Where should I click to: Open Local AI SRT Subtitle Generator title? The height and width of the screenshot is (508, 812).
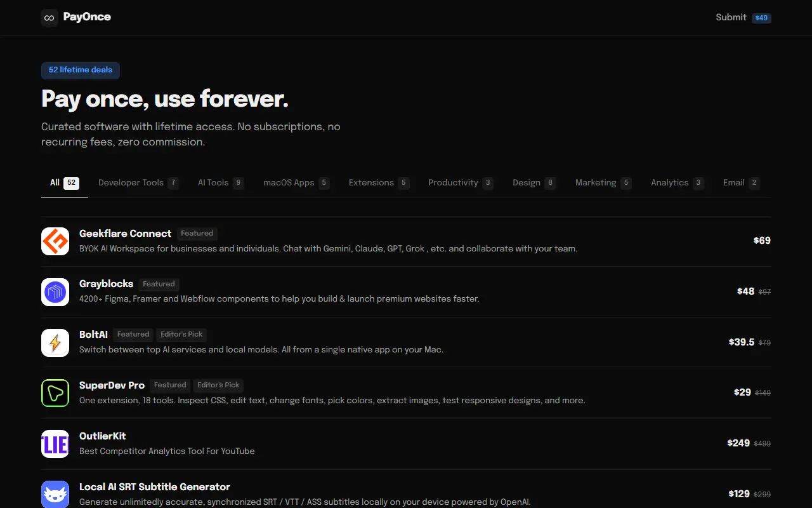point(155,487)
